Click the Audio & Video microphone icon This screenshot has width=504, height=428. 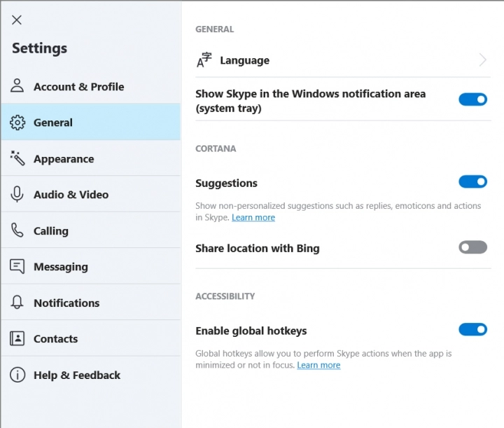click(x=17, y=194)
